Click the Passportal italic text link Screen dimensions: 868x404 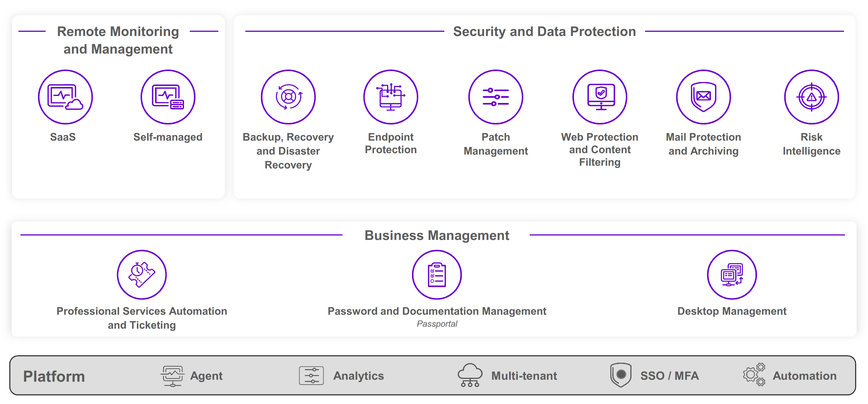point(437,324)
